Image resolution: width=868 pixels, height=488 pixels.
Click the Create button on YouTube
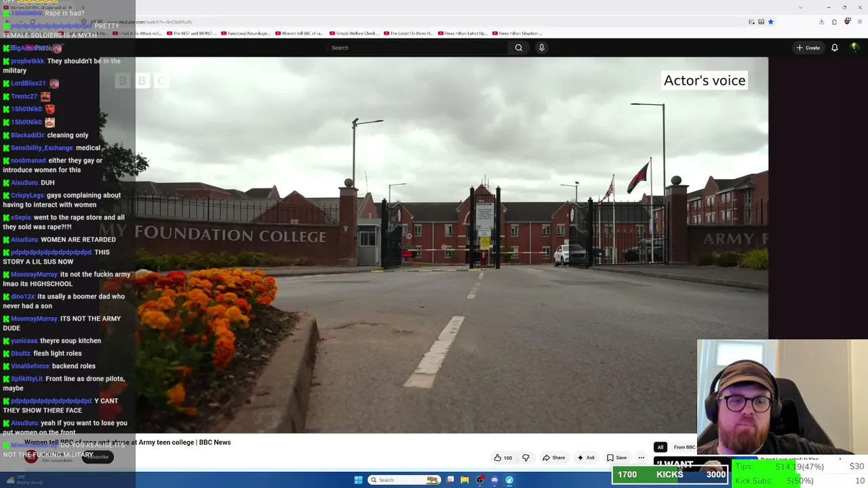pyautogui.click(x=808, y=47)
